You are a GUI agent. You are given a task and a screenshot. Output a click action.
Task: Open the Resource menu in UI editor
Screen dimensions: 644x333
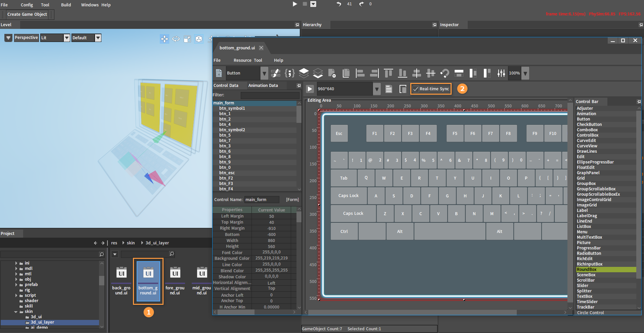tap(242, 60)
